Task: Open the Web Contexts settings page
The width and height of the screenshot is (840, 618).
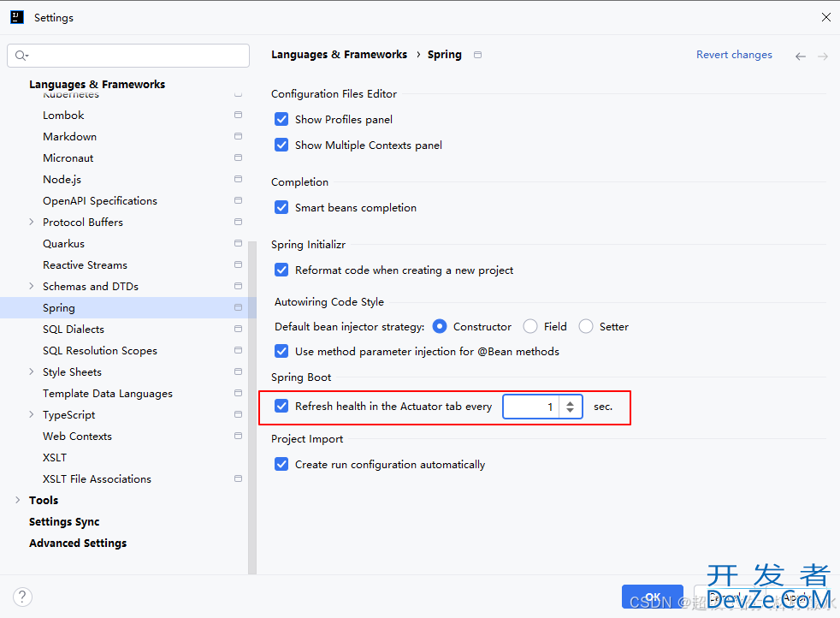Action: pyautogui.click(x=77, y=437)
